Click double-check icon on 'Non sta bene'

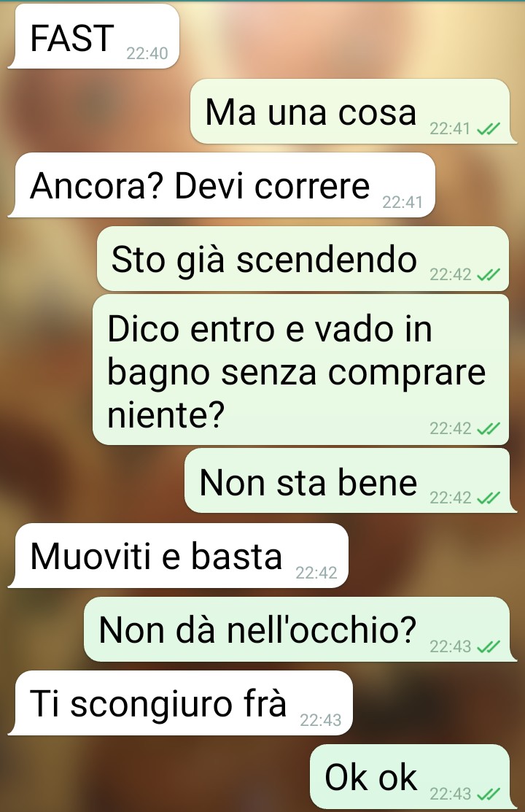(x=488, y=498)
